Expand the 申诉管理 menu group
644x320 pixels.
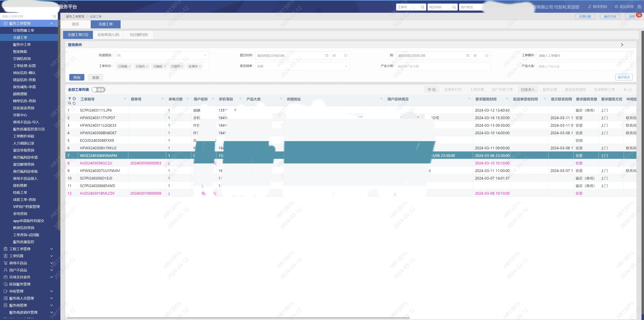pyautogui.click(x=29, y=291)
